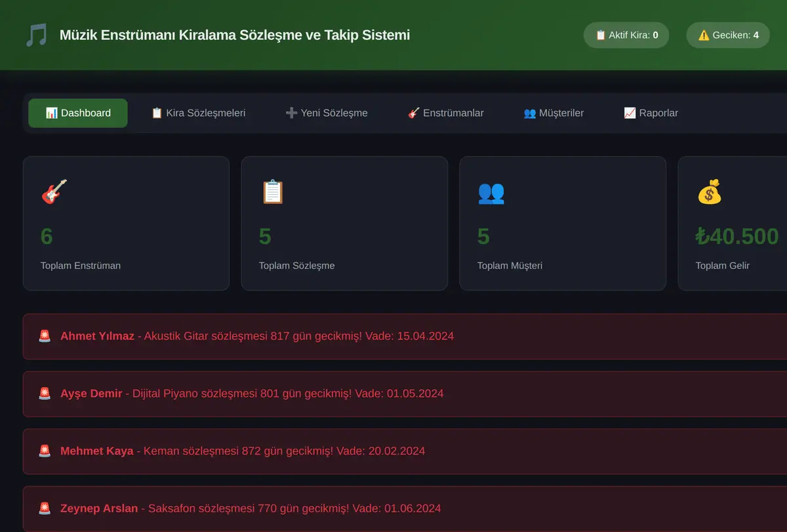Click the ₺40.500 revenue value
787x532 pixels.
coord(737,236)
